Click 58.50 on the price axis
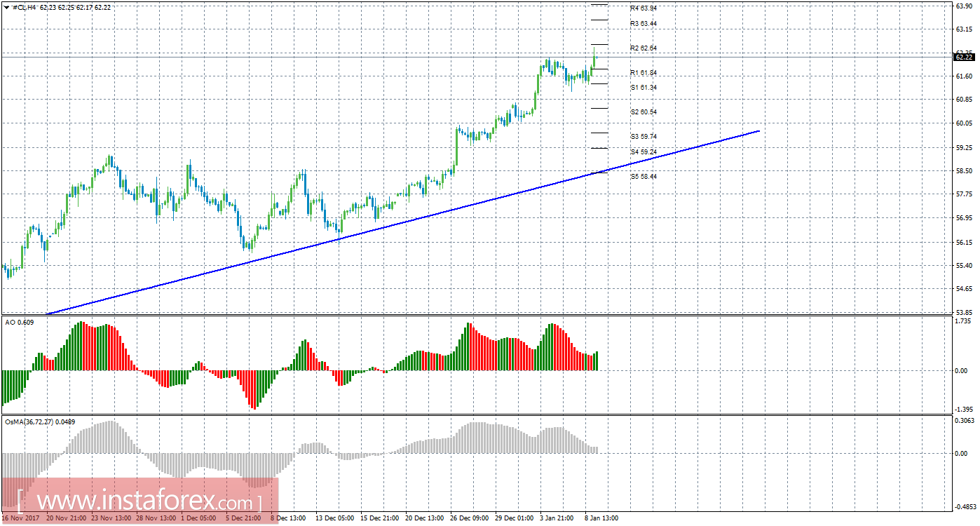Viewport: 980px width, 526px height. [x=964, y=171]
